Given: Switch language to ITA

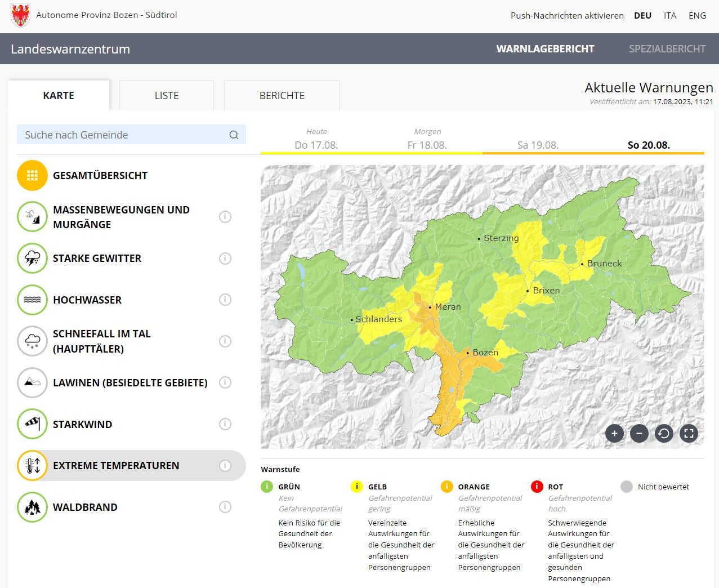Looking at the screenshot, I should (670, 16).
